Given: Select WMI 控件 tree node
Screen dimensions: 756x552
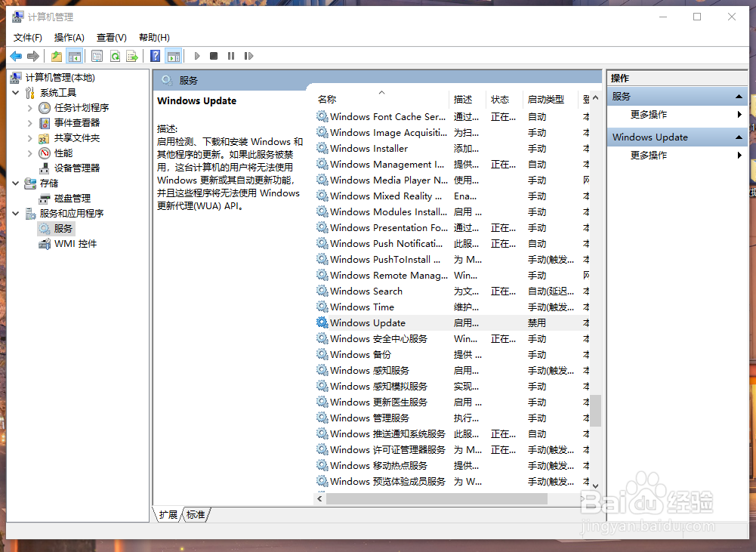Looking at the screenshot, I should [76, 244].
